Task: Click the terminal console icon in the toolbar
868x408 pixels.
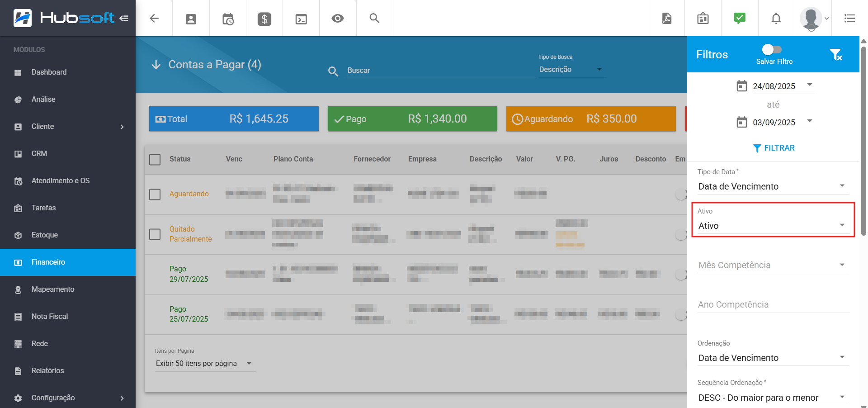Action: [x=301, y=19]
